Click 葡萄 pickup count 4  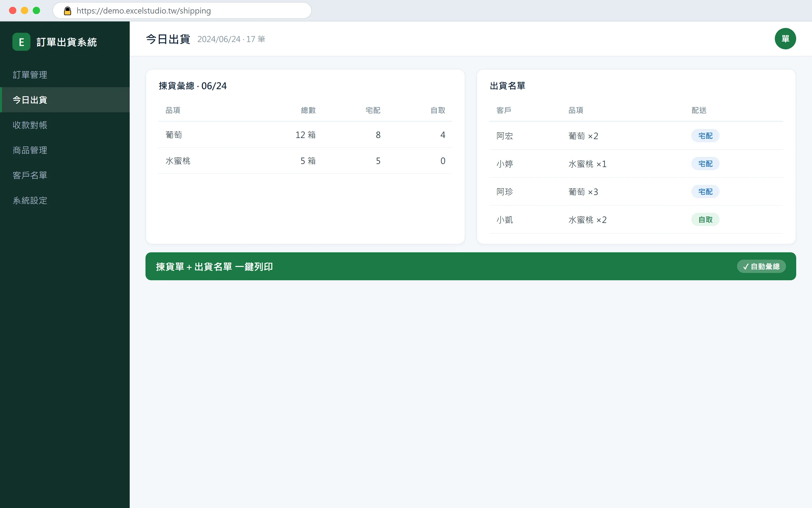point(443,135)
